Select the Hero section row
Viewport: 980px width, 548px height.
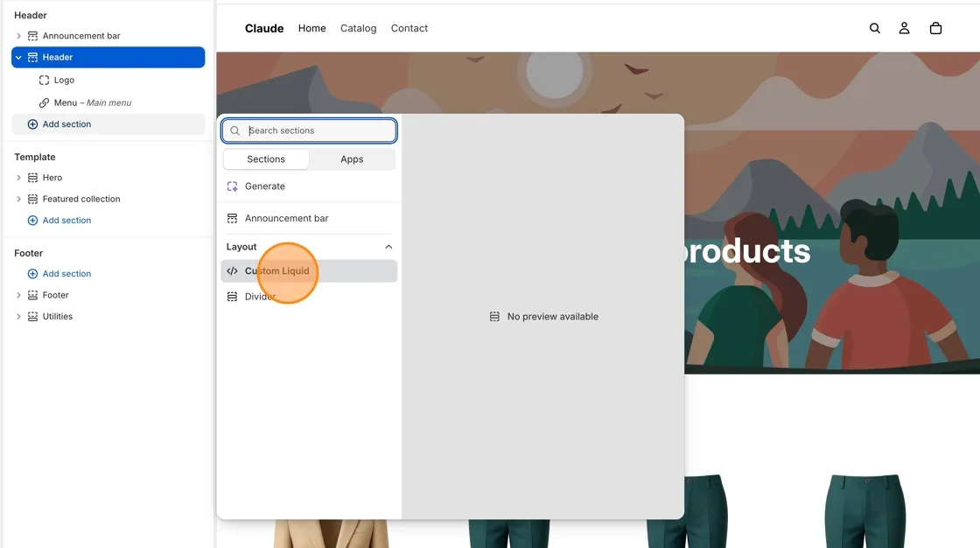pyautogui.click(x=108, y=178)
